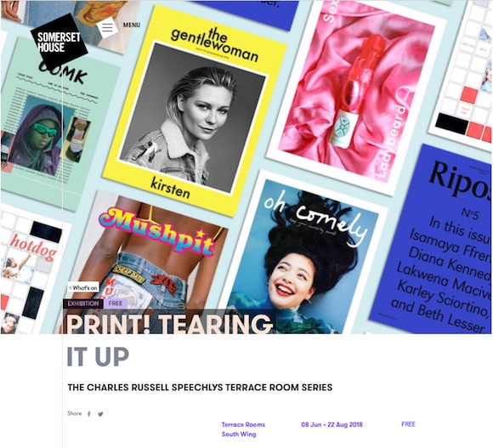Image resolution: width=493 pixels, height=448 pixels.
Task: Open the hamburger menu icon
Action: 107,27
